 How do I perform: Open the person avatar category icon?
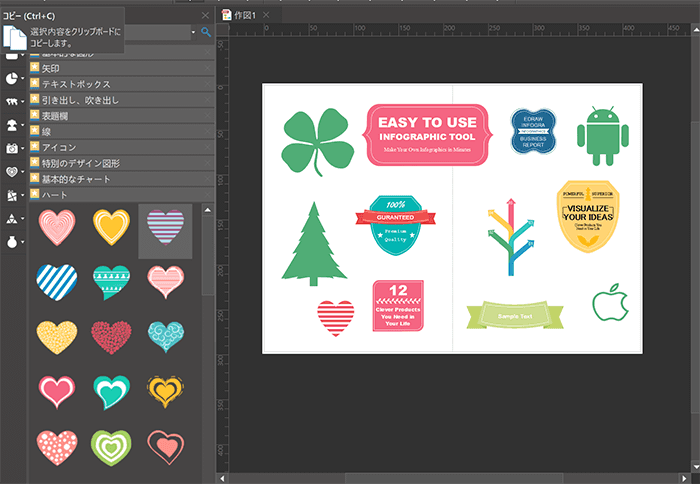coord(12,125)
